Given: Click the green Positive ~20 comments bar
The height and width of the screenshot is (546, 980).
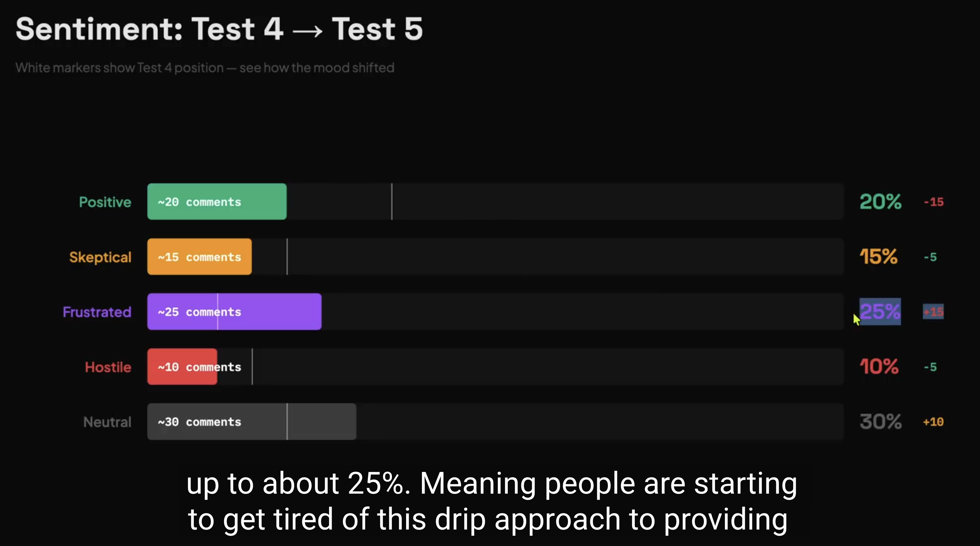Looking at the screenshot, I should (x=217, y=202).
